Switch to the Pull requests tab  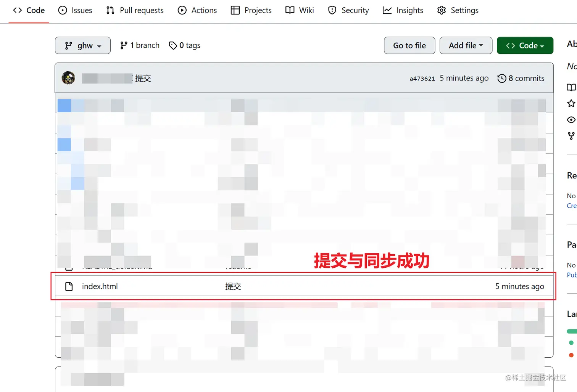[x=135, y=10]
